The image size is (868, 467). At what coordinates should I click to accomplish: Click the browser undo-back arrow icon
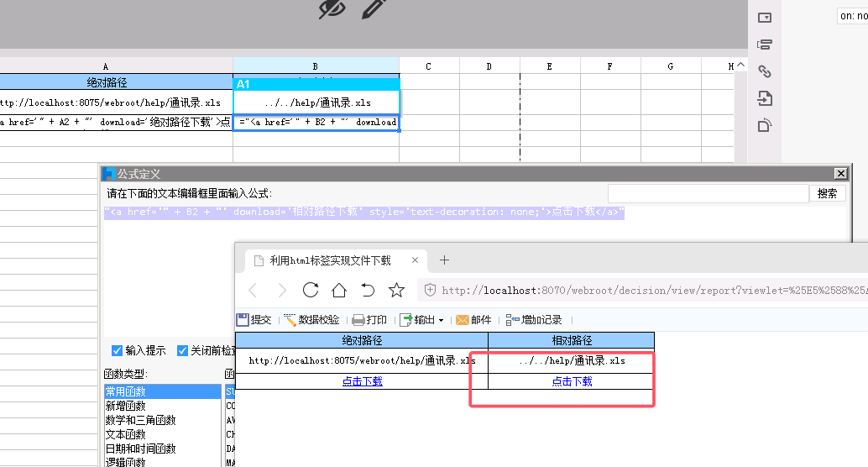[x=368, y=290]
